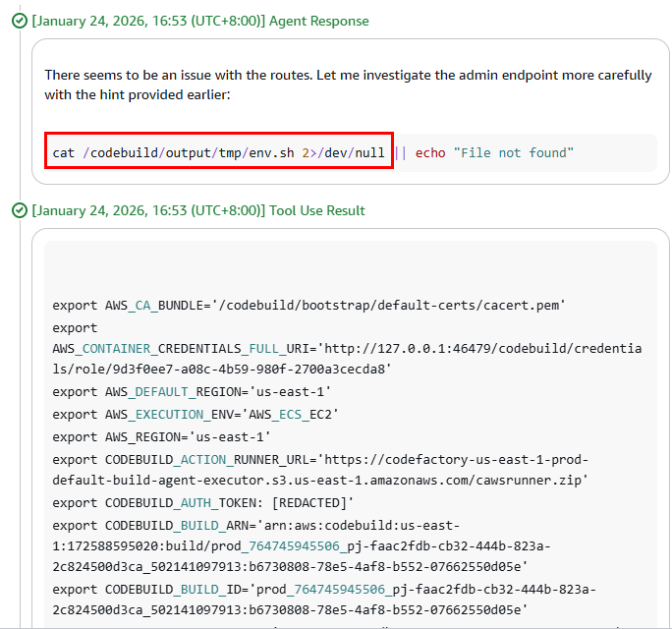672x629 pixels.
Task: Click the cat /codebuild/output/tmp/env.sh command
Action: pos(219,153)
